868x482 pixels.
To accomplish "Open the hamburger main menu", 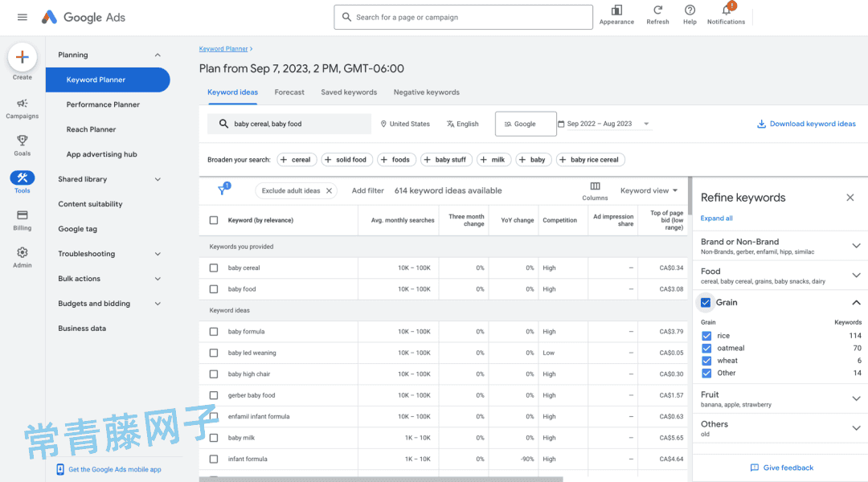I will (x=23, y=17).
